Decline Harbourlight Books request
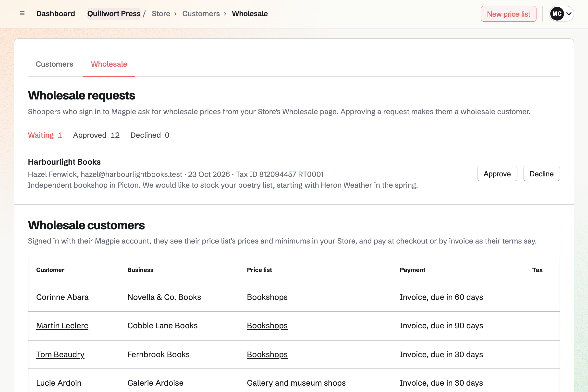The image size is (588, 392). [x=541, y=173]
